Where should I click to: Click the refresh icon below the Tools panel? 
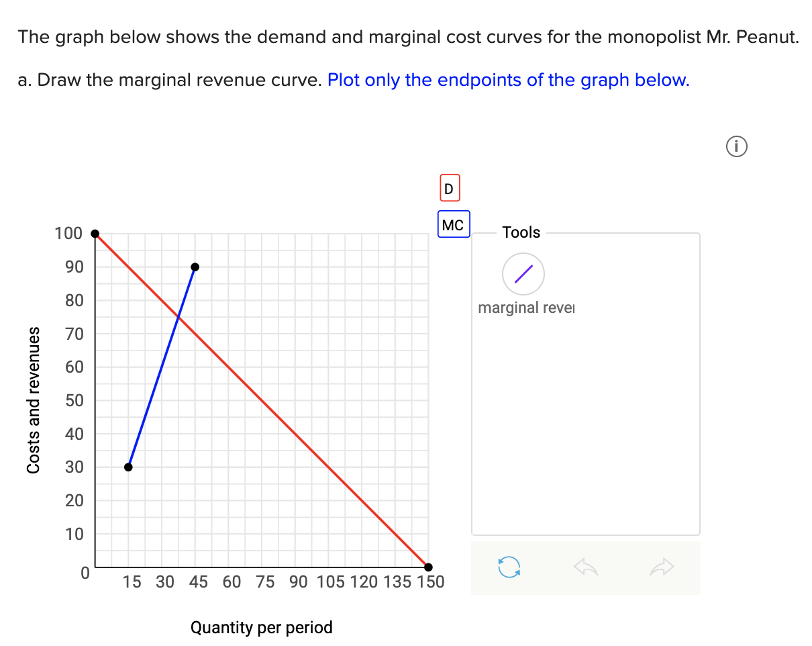pos(509,567)
